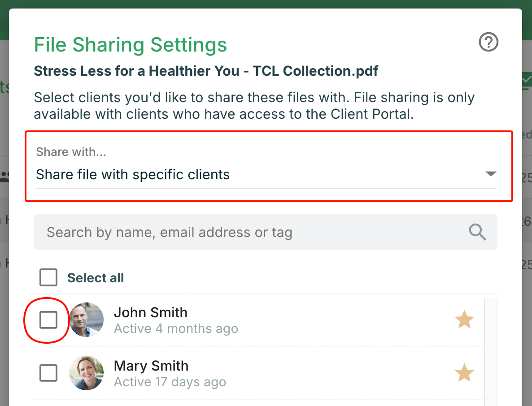Click the File Sharing Settings heading
This screenshot has width=532, height=406.
click(131, 45)
